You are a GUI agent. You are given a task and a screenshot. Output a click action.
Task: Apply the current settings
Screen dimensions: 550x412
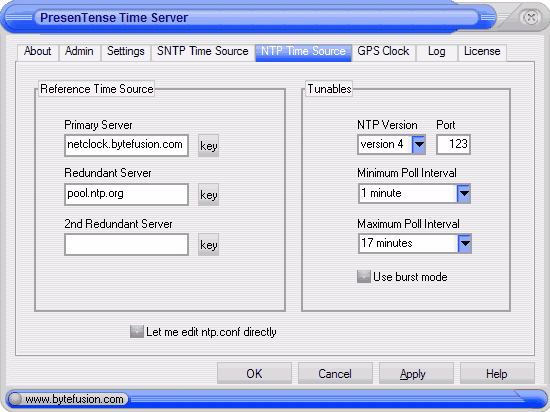[x=416, y=373]
